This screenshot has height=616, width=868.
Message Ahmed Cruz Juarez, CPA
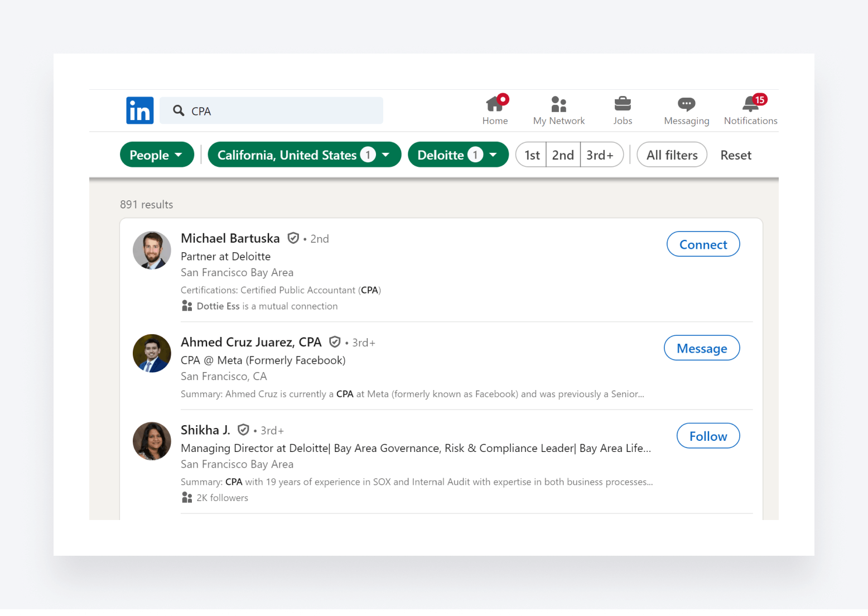701,348
